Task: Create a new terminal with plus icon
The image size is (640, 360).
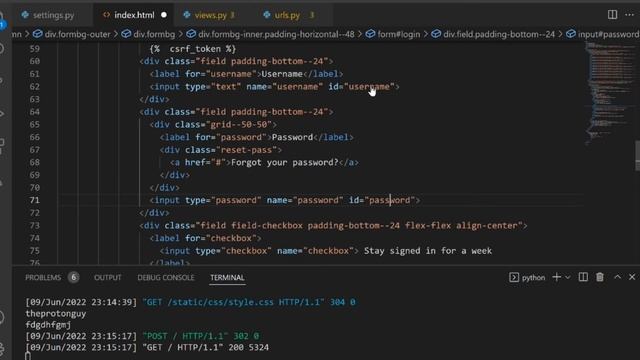Action: click(x=556, y=277)
